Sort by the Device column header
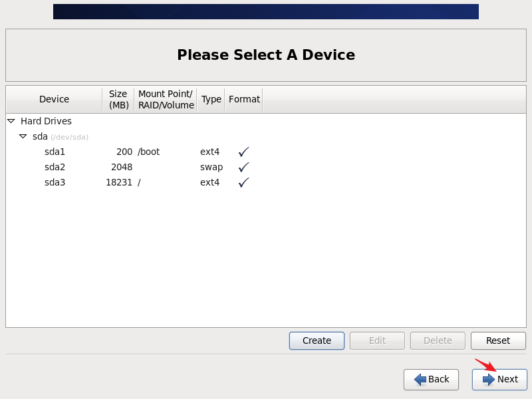Image resolution: width=532 pixels, height=399 pixels. tap(54, 99)
